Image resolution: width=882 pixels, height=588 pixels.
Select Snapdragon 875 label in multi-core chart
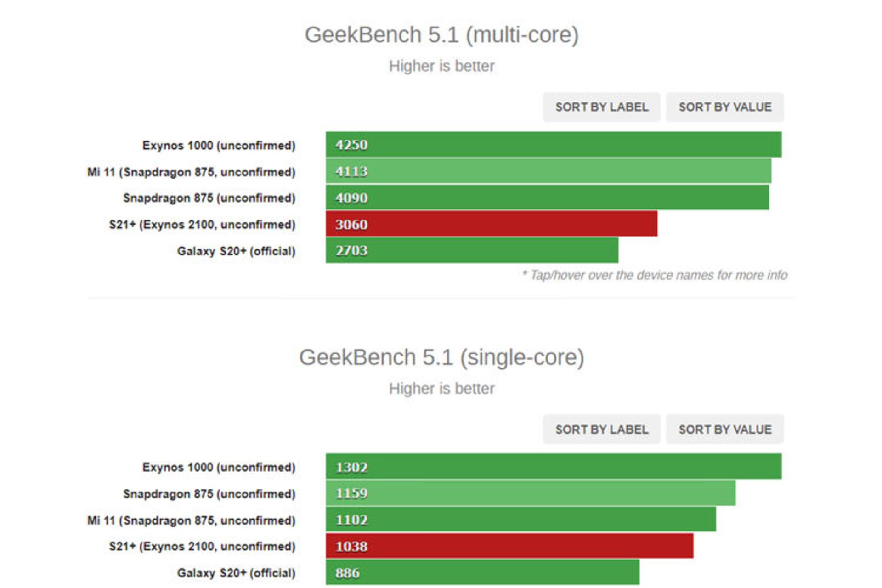coord(209,198)
